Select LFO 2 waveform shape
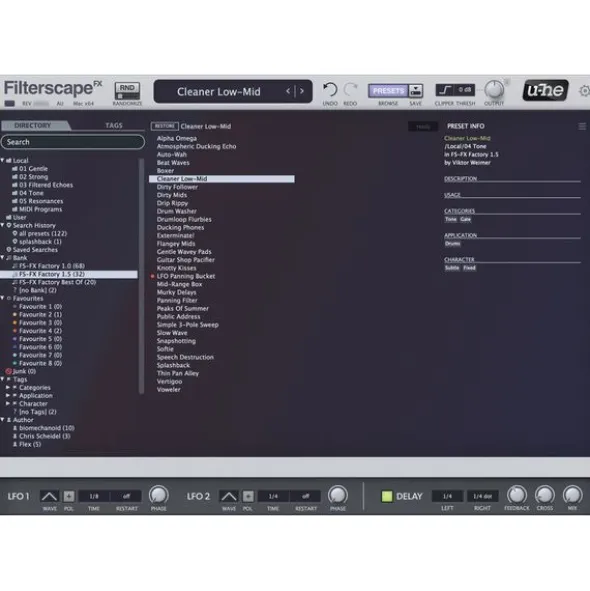This screenshot has width=590, height=591. 228,496
